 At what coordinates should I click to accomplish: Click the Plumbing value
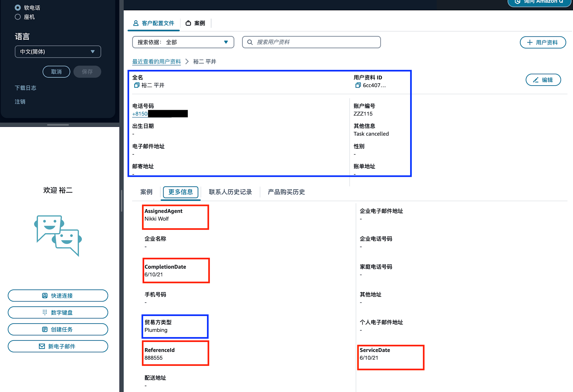(156, 330)
